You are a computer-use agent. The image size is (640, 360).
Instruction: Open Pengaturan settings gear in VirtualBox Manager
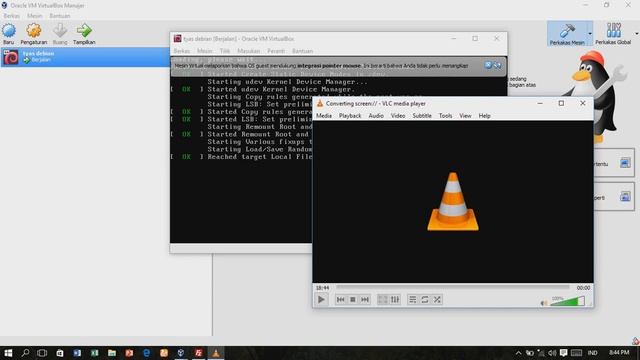click(33, 34)
